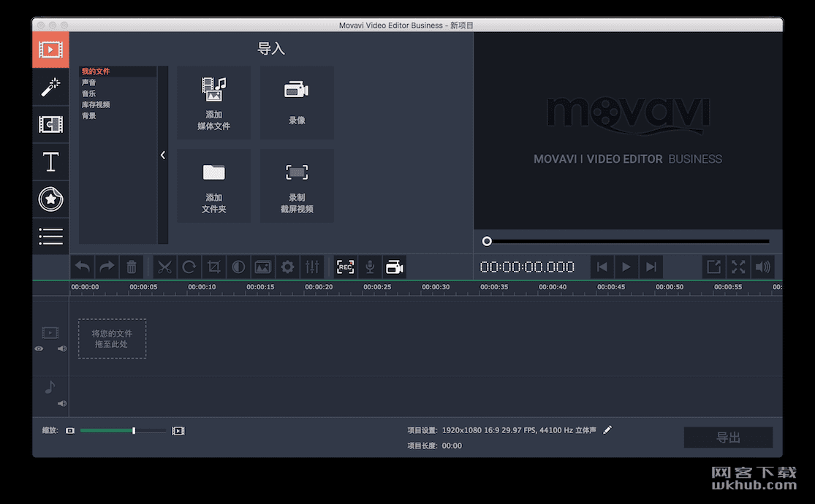
Task: Select the 背景 category
Action: pyautogui.click(x=89, y=116)
